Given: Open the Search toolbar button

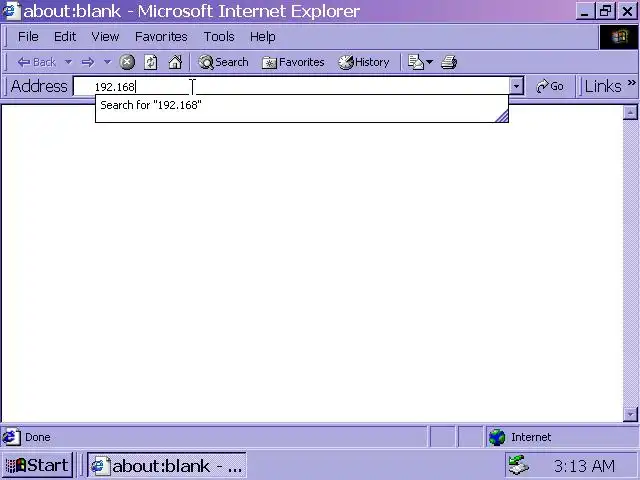Looking at the screenshot, I should (223, 62).
